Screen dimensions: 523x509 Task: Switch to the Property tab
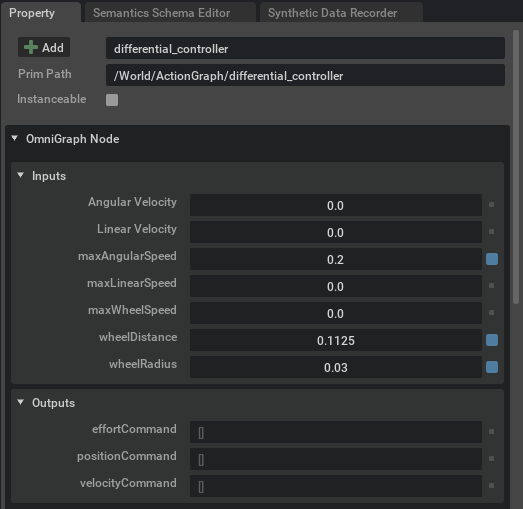(x=40, y=13)
